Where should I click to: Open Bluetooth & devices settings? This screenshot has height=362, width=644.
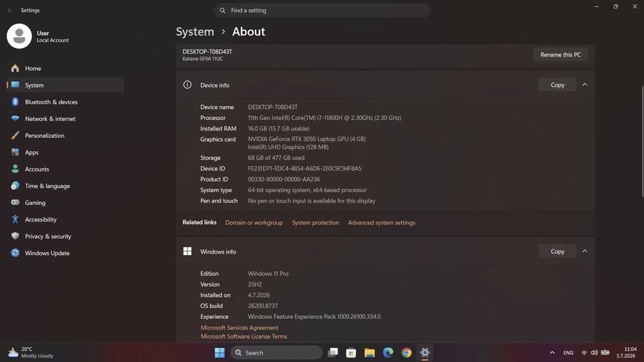65,102
